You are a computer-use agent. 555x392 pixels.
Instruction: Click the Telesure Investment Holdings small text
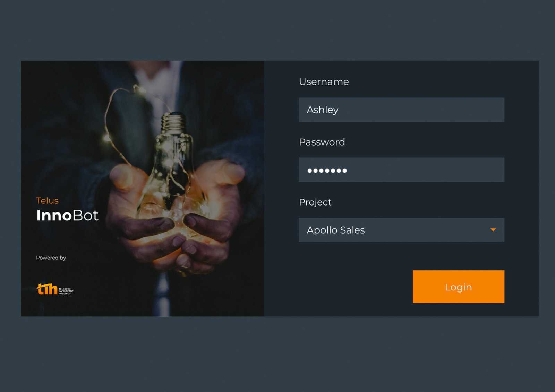pyautogui.click(x=66, y=291)
